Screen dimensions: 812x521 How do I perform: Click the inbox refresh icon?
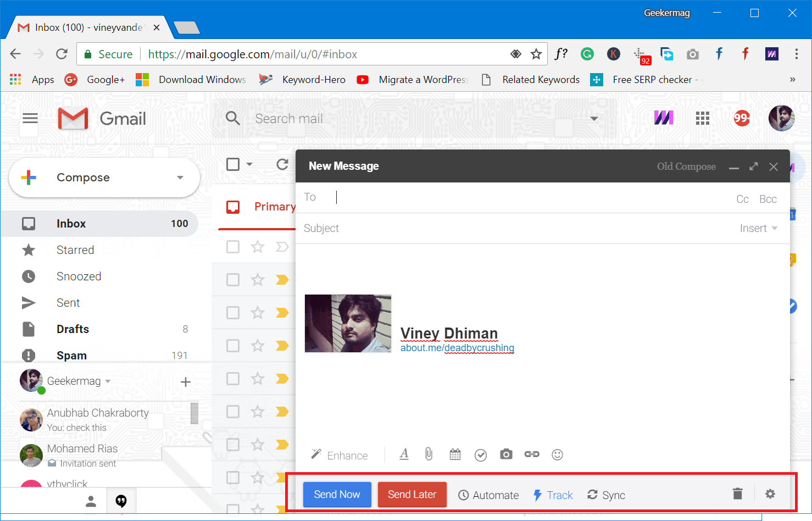coord(282,164)
